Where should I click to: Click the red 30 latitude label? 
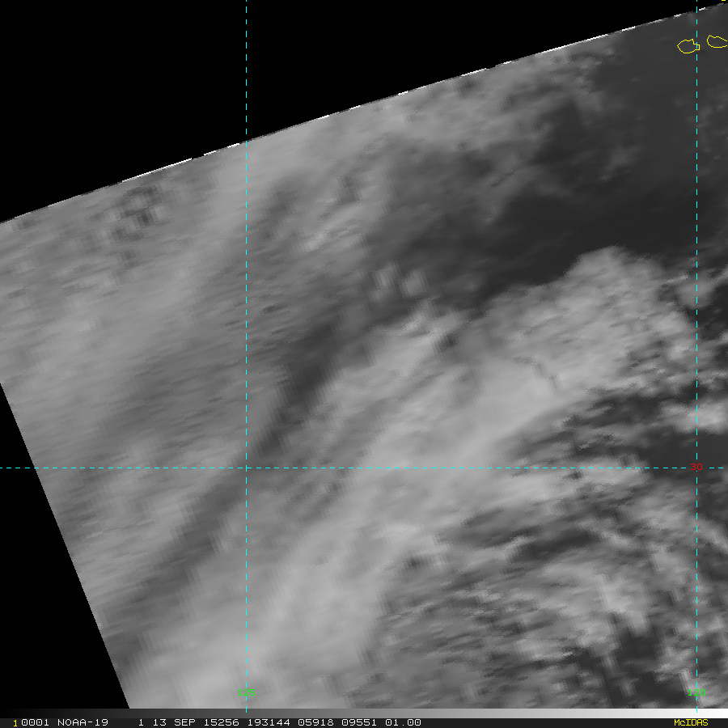[696, 468]
